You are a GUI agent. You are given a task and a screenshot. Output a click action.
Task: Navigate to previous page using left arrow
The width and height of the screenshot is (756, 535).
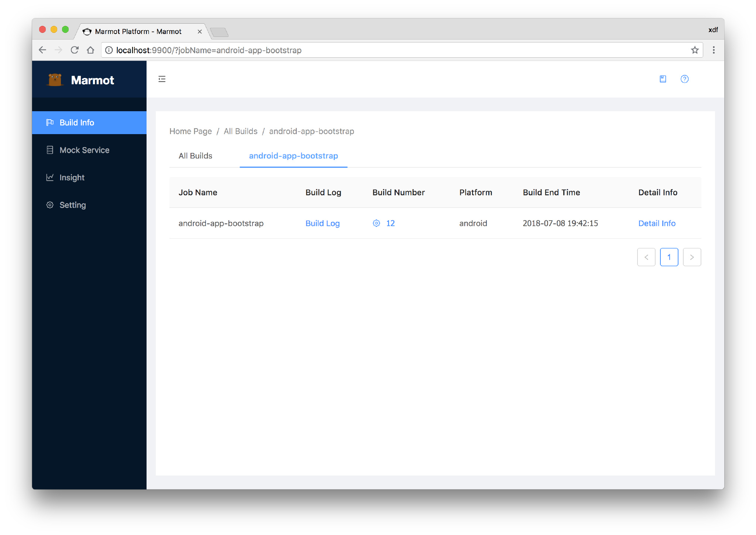click(x=646, y=257)
